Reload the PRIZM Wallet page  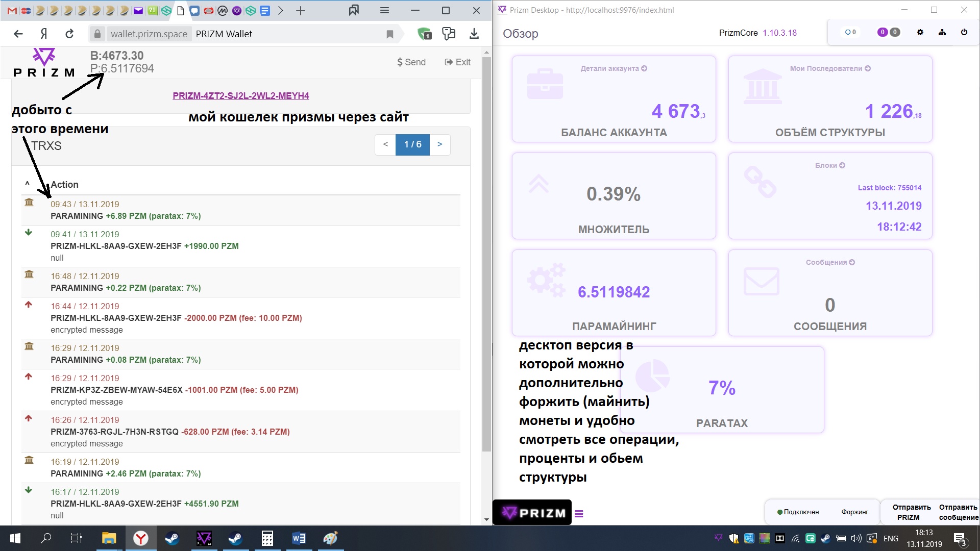pos(69,34)
